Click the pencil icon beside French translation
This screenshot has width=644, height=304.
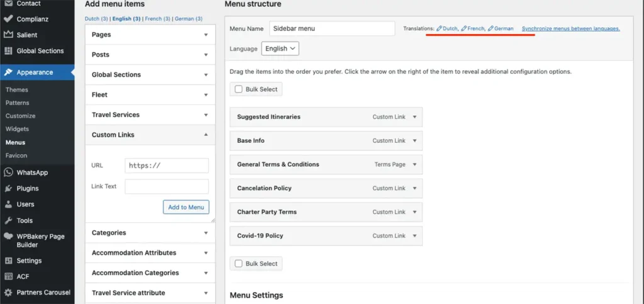[464, 28]
